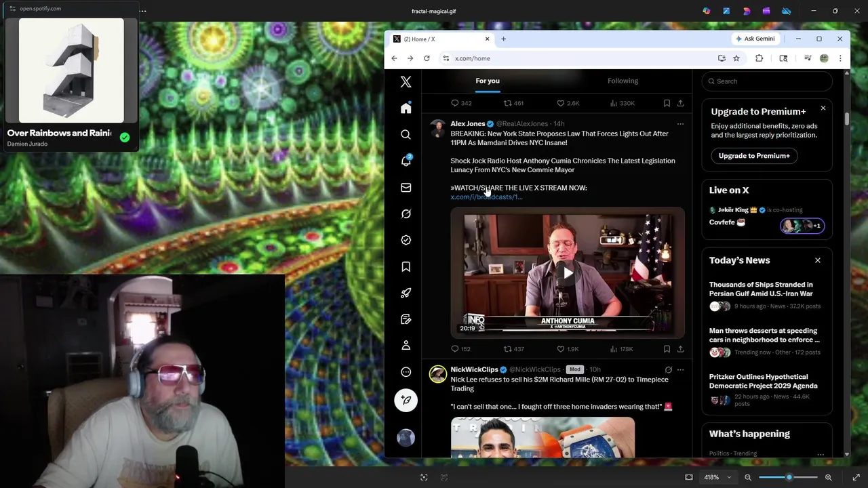Repost the post showing 461 reposts
Screen dimensions: 868x488
(x=513, y=103)
